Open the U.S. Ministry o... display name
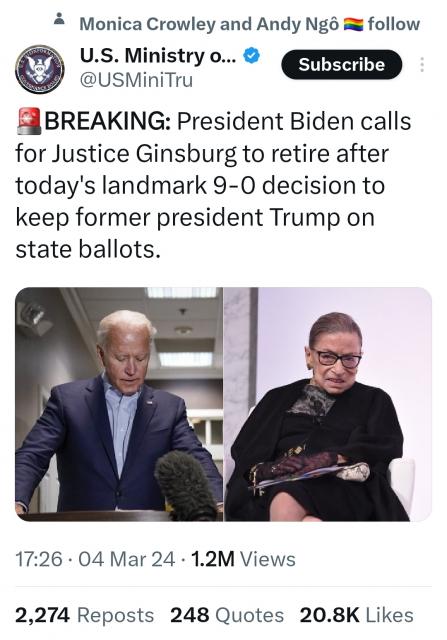 [158, 56]
